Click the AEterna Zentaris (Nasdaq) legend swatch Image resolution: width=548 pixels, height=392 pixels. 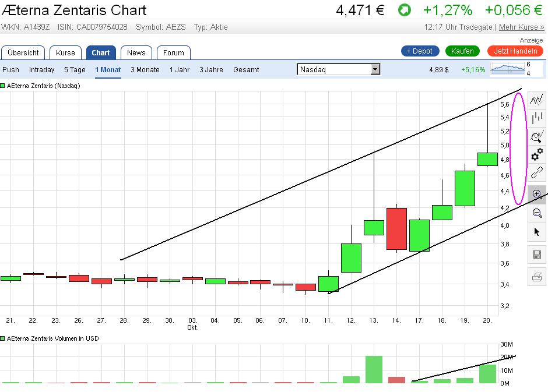click(2, 86)
